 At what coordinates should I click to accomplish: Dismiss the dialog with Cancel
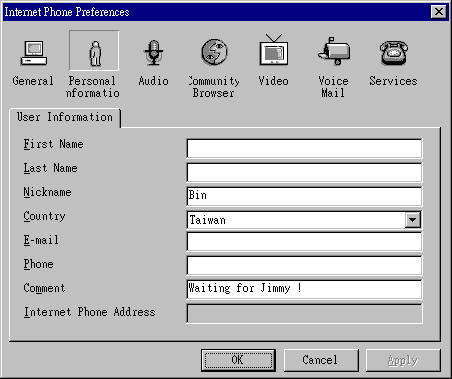coord(321,360)
